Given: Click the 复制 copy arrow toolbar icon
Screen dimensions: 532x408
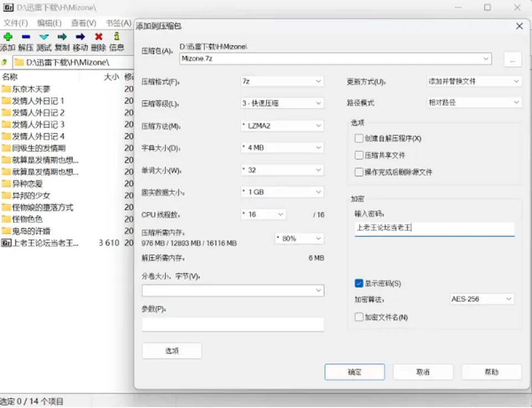Looking at the screenshot, I should (62, 37).
